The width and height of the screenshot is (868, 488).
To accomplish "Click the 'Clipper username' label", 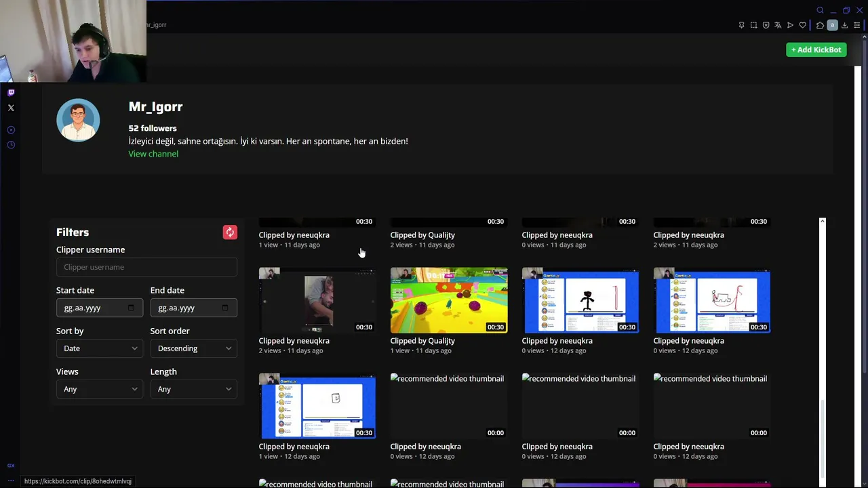I will point(90,249).
